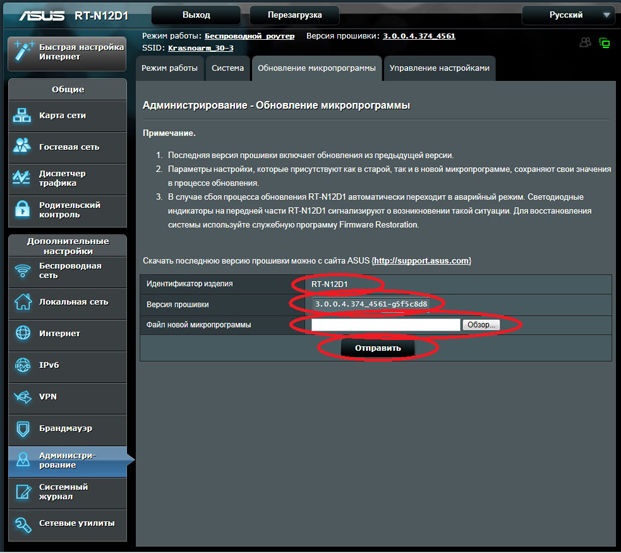This screenshot has height=553, width=621.
Task: Click the IPv6 globe icon
Action: point(23,365)
